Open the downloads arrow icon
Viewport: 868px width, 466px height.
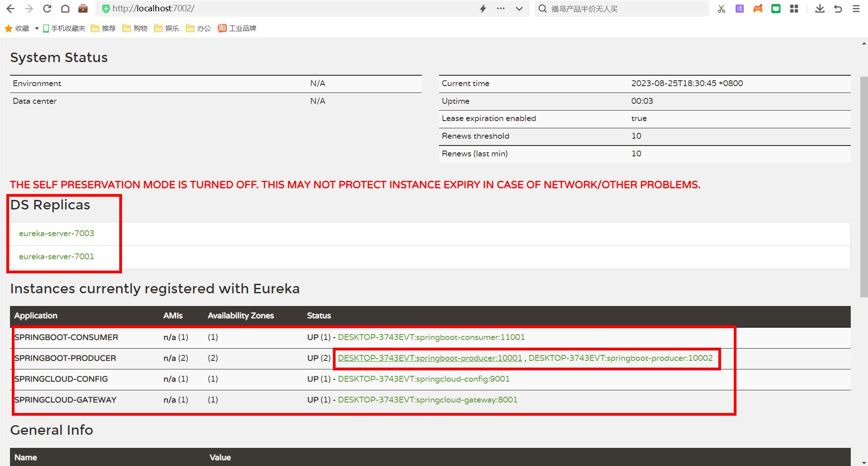pyautogui.click(x=820, y=9)
